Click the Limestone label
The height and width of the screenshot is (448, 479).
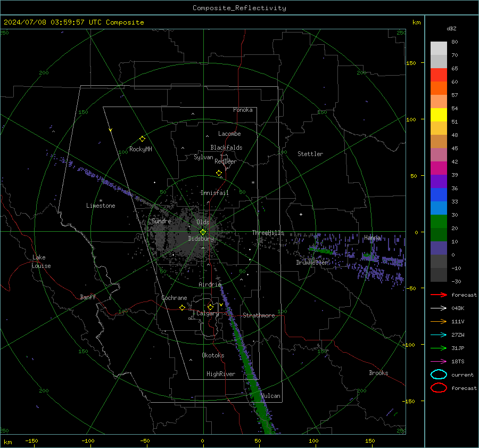[101, 206]
